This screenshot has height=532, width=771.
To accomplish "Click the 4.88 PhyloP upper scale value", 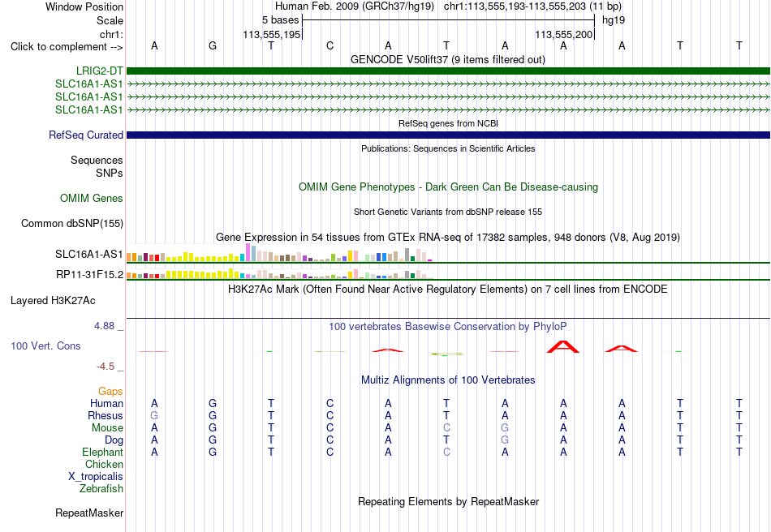I will (104, 326).
